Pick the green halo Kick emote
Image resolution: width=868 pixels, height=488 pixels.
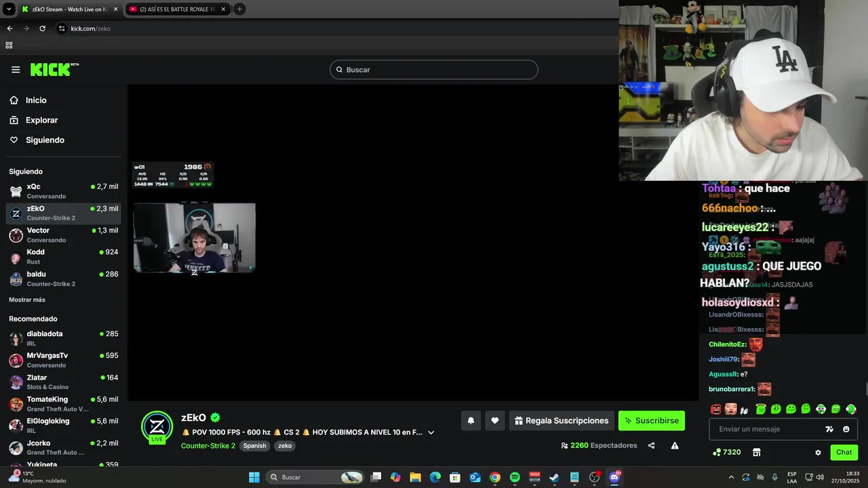tap(761, 409)
